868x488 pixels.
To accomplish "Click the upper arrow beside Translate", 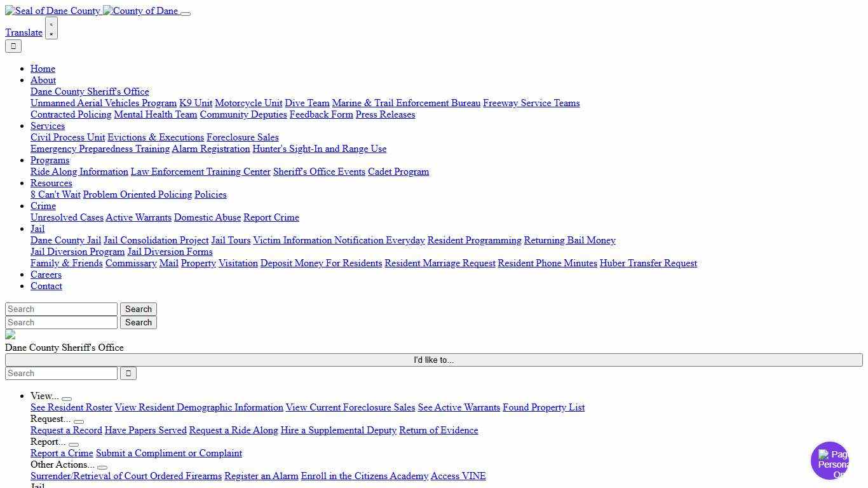I will (51, 24).
